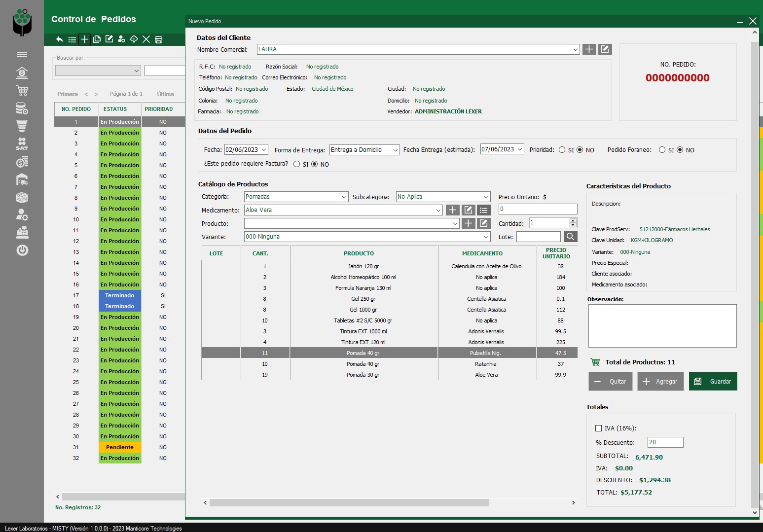Open the Categoria dropdown showing Pomadas
763x532 pixels.
pos(344,197)
